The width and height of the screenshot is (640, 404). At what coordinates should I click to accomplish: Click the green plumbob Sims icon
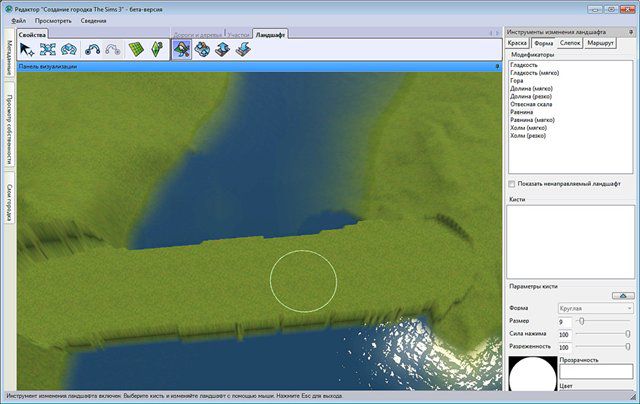pyautogui.click(x=156, y=50)
